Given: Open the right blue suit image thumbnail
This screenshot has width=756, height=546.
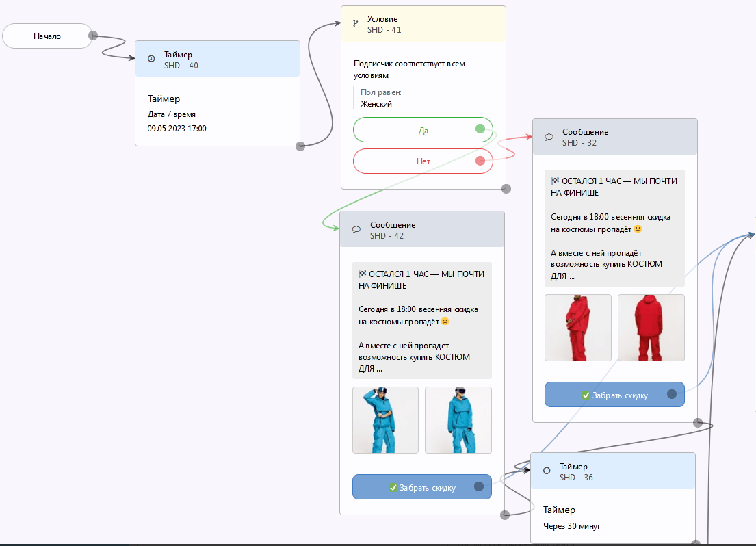Looking at the screenshot, I should pyautogui.click(x=458, y=420).
